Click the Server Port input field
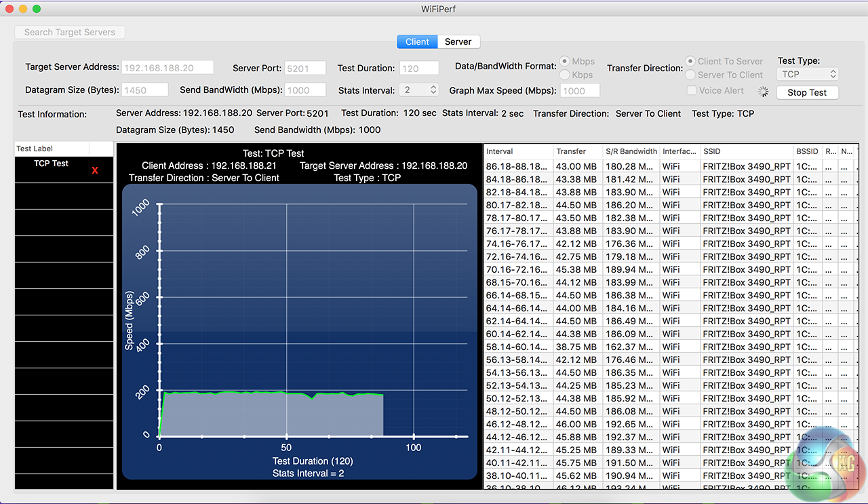Viewport: 868px width, 504px height. coord(305,69)
